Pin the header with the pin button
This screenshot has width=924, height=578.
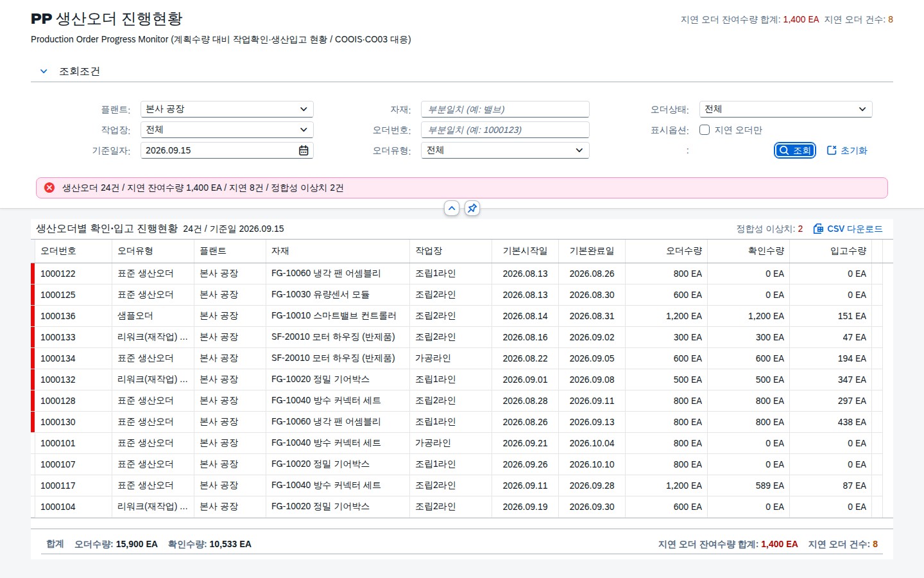tap(472, 208)
